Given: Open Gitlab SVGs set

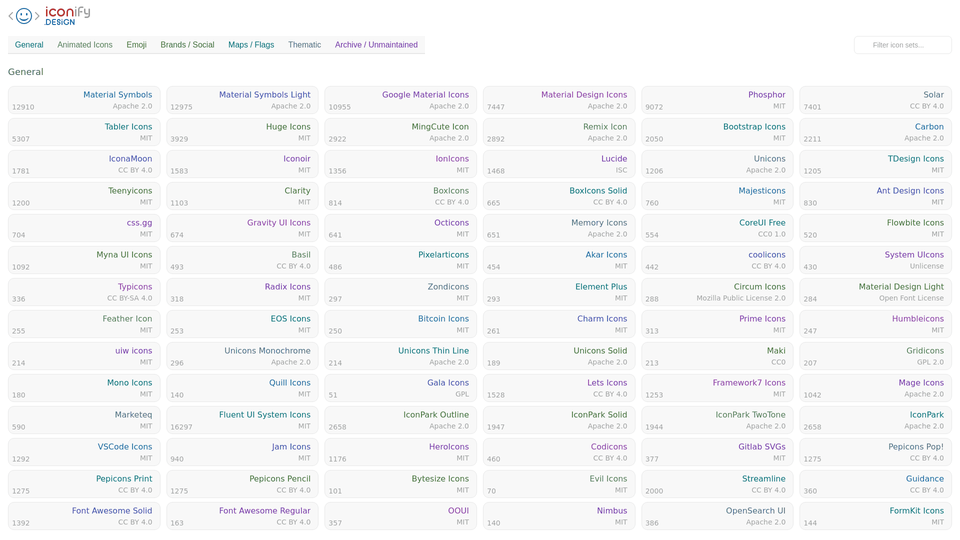Looking at the screenshot, I should click(x=717, y=452).
